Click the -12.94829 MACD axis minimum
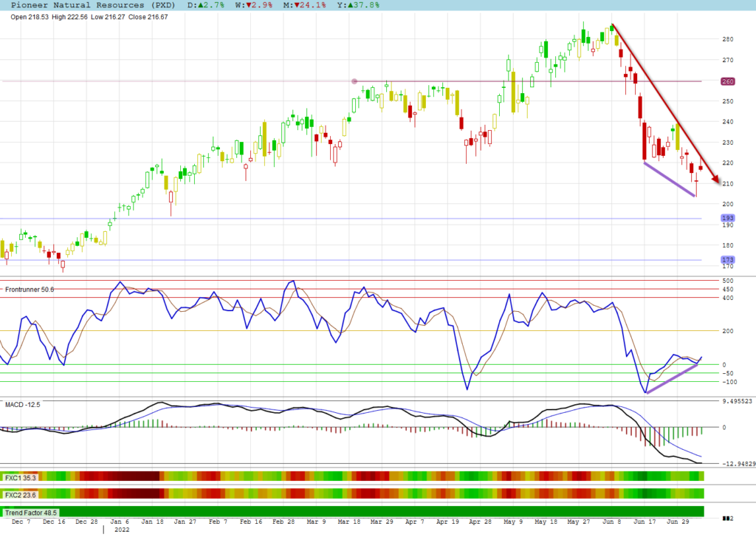The height and width of the screenshot is (543, 756). [x=738, y=464]
